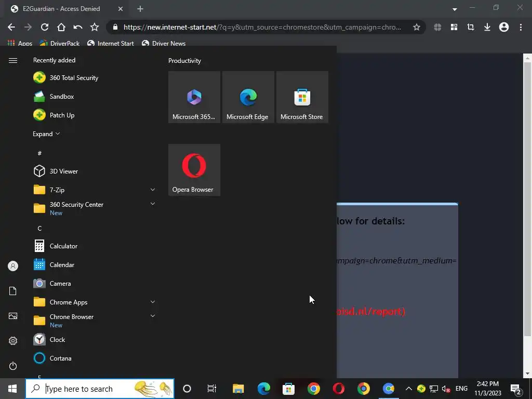Click the star button left of address bar
The height and width of the screenshot is (399, 532).
tap(95, 27)
